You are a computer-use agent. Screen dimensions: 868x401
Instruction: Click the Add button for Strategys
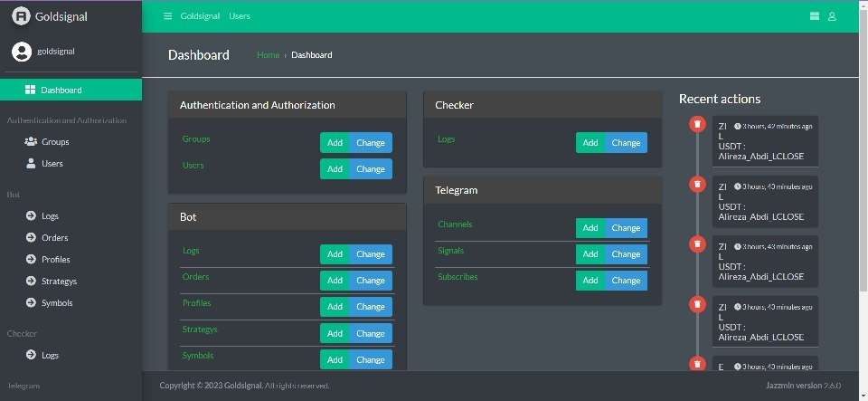coord(335,333)
